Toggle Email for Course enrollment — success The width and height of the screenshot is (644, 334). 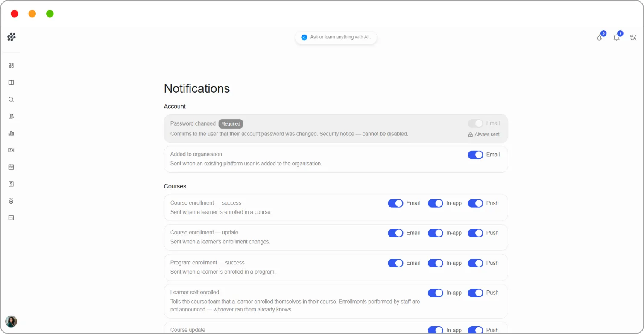point(395,203)
